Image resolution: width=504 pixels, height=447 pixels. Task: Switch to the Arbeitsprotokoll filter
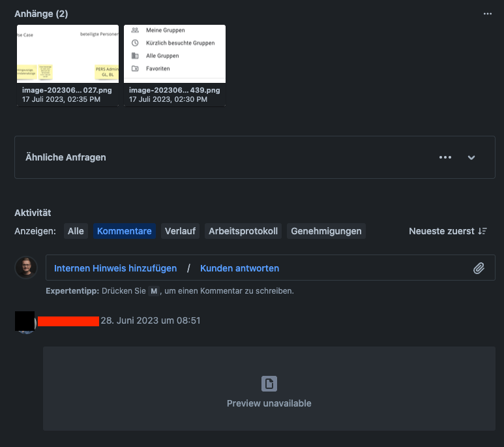(243, 231)
